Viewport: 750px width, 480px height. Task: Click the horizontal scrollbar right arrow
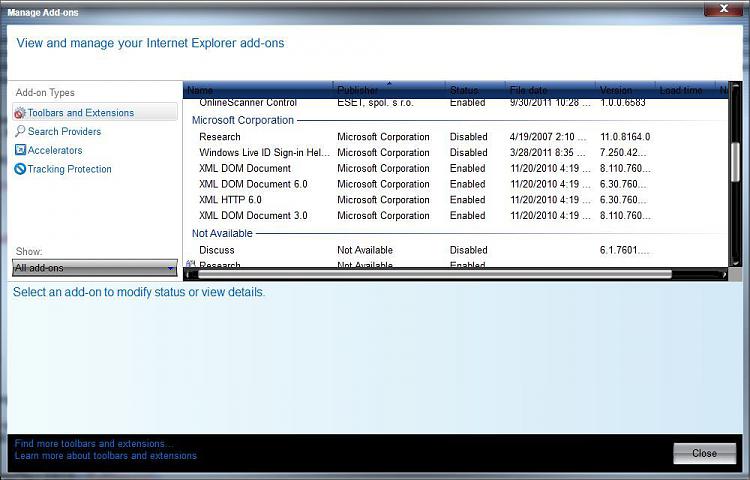(724, 274)
